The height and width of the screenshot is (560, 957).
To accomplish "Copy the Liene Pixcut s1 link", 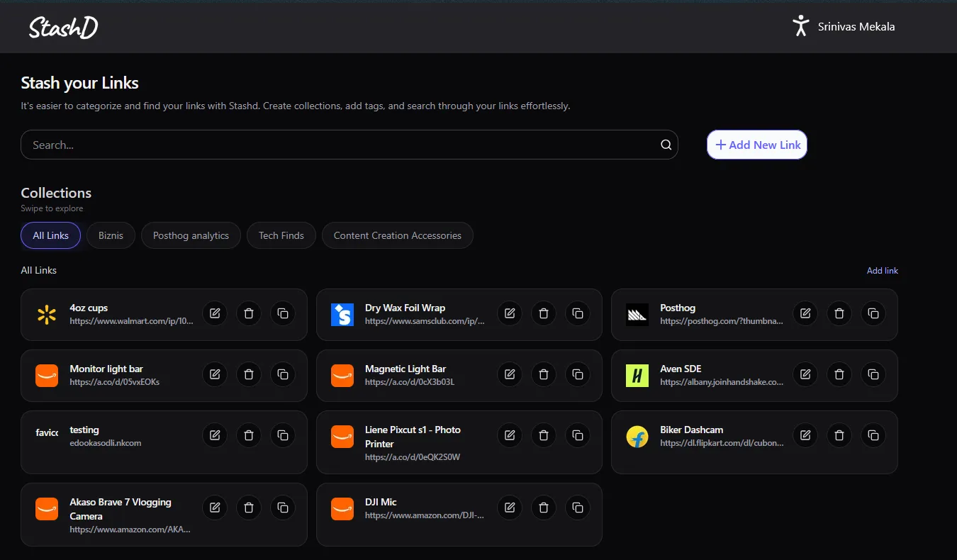I will [x=578, y=435].
